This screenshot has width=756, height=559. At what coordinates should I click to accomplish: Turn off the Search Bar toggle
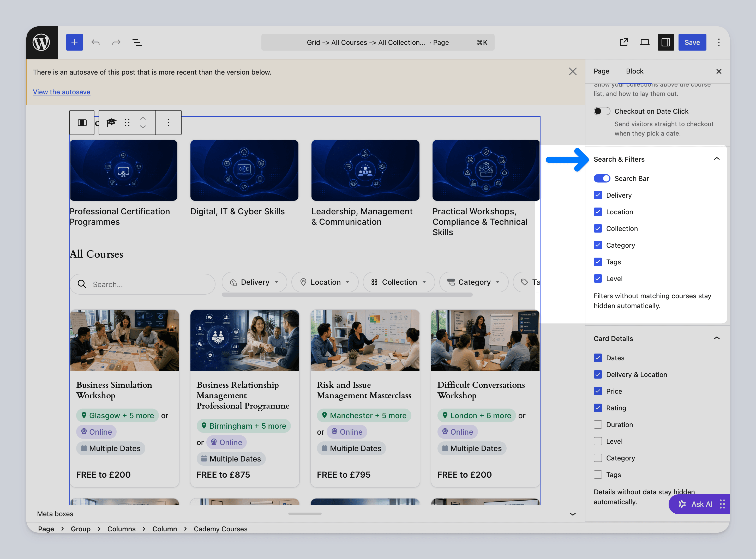602,178
